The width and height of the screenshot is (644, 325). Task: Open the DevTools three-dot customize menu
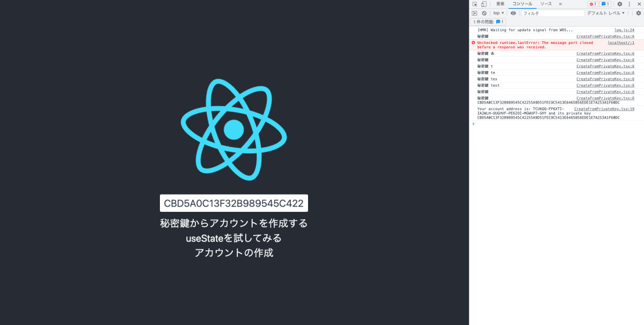coord(629,4)
